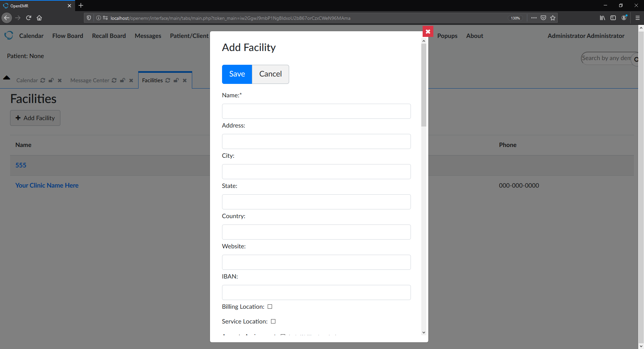Close the Calendar tab
The image size is (644, 349).
[59, 80]
